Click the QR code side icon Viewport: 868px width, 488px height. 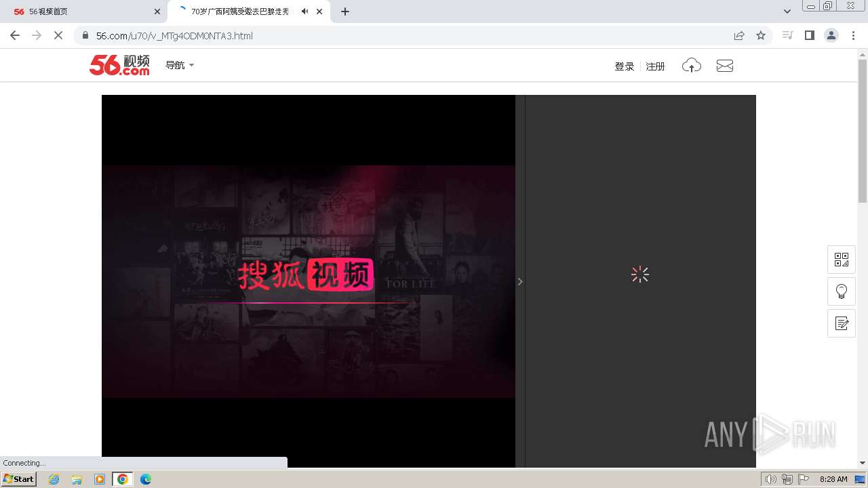pyautogui.click(x=842, y=260)
